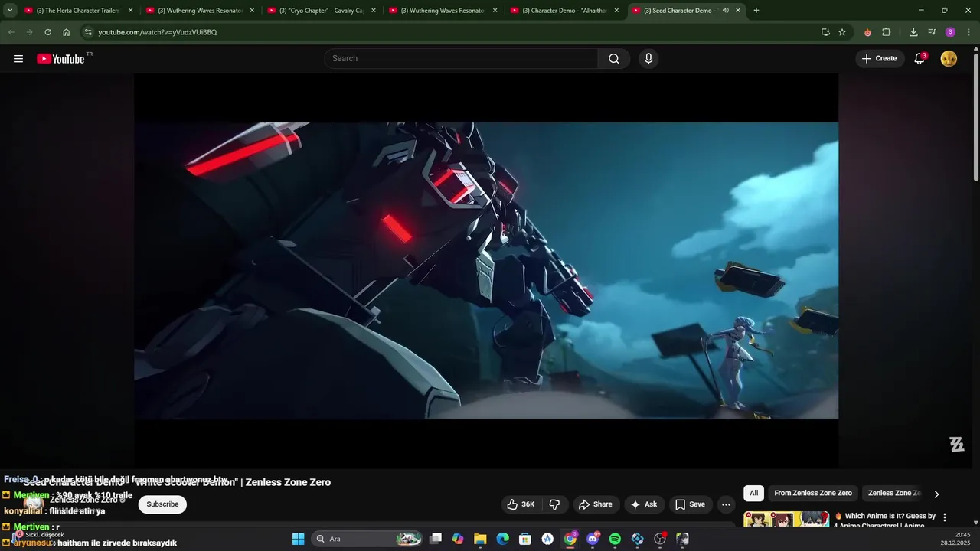Open the three-dot menu of Which Anime video
The height and width of the screenshot is (551, 980).
tap(944, 517)
